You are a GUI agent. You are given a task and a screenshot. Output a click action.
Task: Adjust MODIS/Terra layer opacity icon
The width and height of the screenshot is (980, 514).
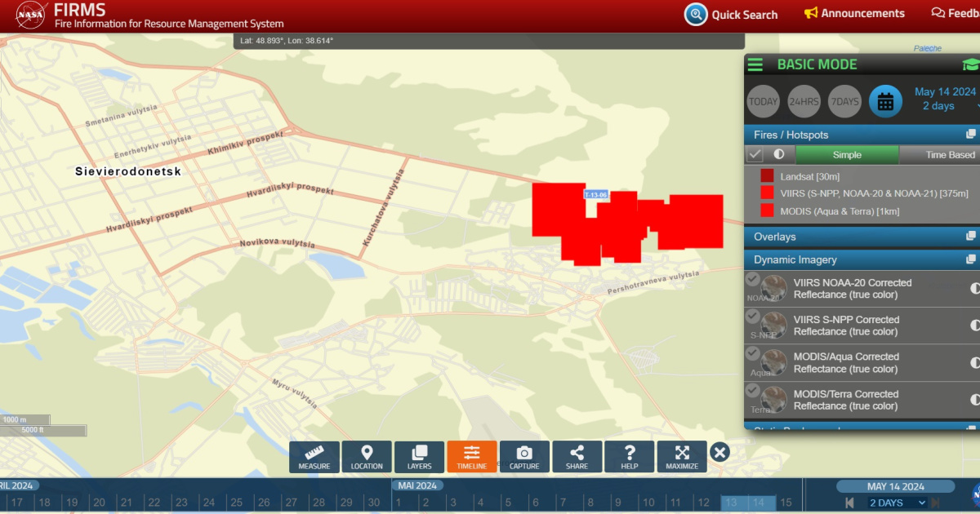point(974,400)
